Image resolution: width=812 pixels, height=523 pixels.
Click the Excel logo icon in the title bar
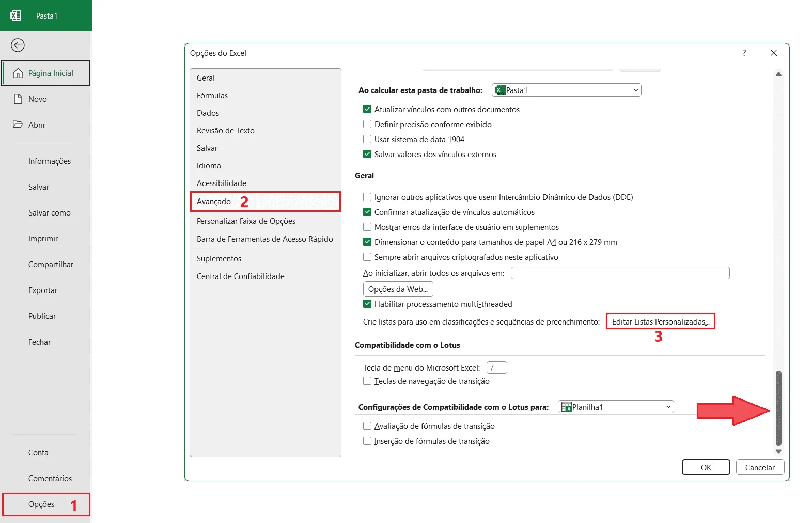15,16
